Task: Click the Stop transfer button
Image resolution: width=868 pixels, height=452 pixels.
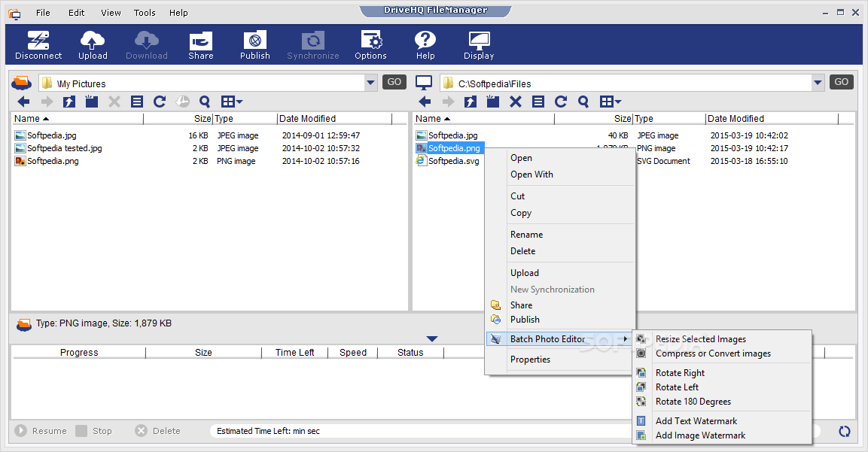Action: (93, 431)
